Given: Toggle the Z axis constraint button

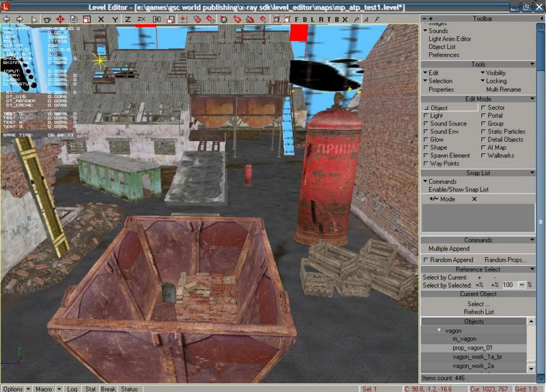Looking at the screenshot, I should tap(128, 20).
